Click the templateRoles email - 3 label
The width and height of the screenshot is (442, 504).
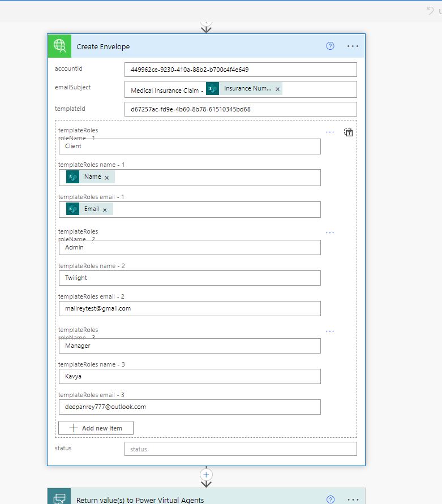point(91,395)
